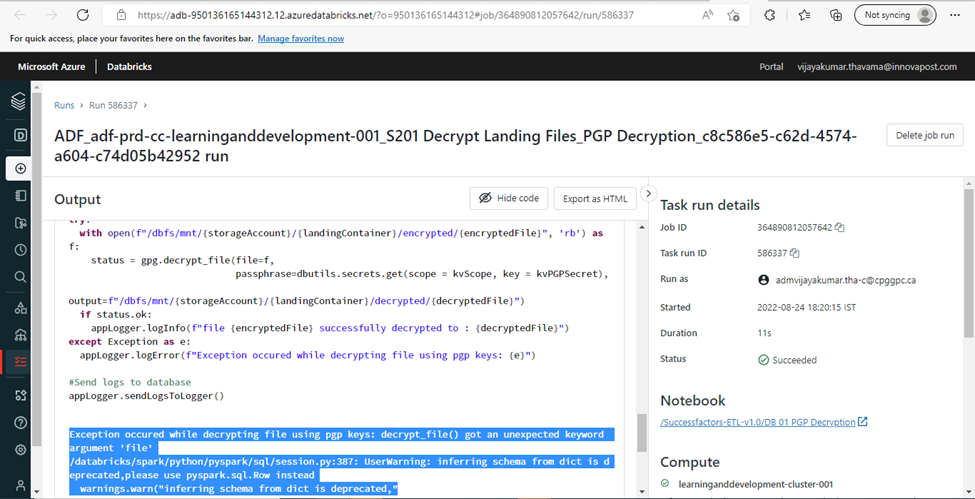975x499 pixels.
Task: Click the Output scrollbar down arrow
Action: [641, 492]
